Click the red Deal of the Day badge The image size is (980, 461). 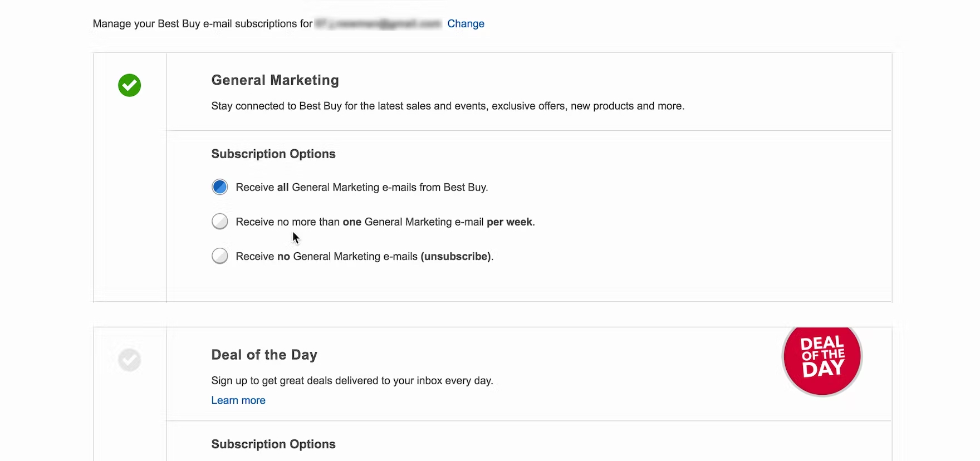click(x=822, y=357)
